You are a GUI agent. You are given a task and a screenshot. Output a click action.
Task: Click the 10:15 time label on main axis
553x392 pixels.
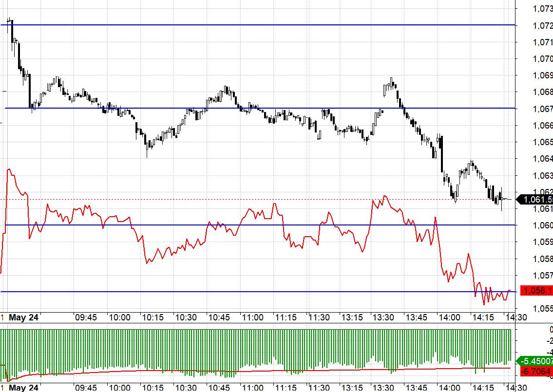pos(153,317)
